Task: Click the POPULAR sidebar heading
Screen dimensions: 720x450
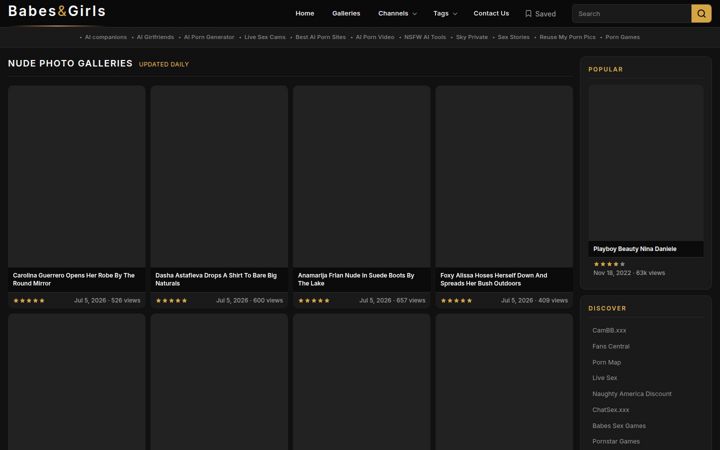Action: (x=606, y=69)
